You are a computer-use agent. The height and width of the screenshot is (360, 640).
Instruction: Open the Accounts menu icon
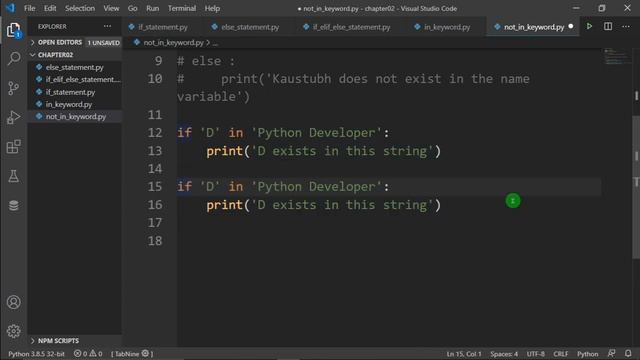13,302
